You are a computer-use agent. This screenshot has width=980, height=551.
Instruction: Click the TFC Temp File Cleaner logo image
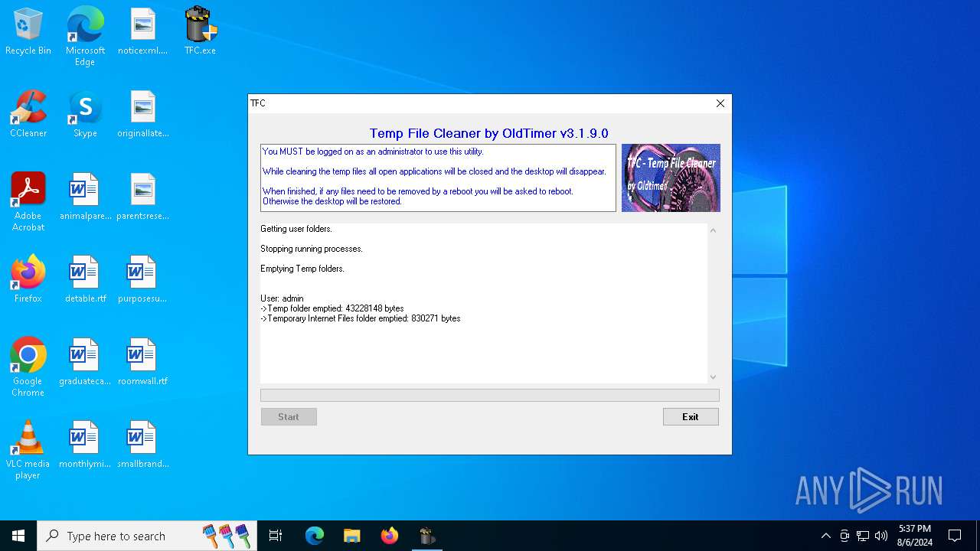click(x=671, y=178)
